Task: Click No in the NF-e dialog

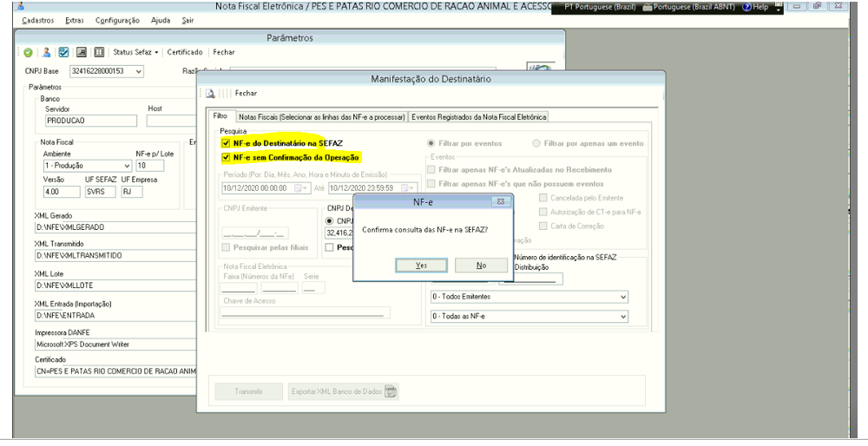Action: point(481,266)
